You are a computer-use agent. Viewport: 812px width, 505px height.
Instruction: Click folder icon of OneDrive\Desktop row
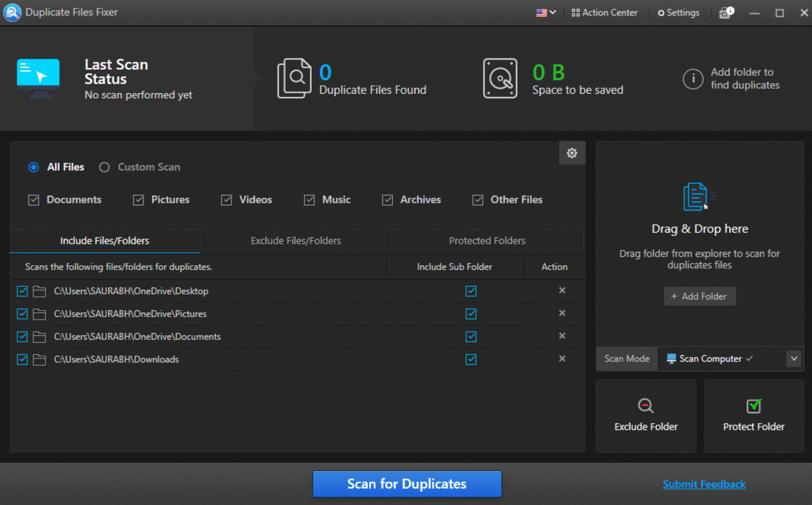(39, 291)
